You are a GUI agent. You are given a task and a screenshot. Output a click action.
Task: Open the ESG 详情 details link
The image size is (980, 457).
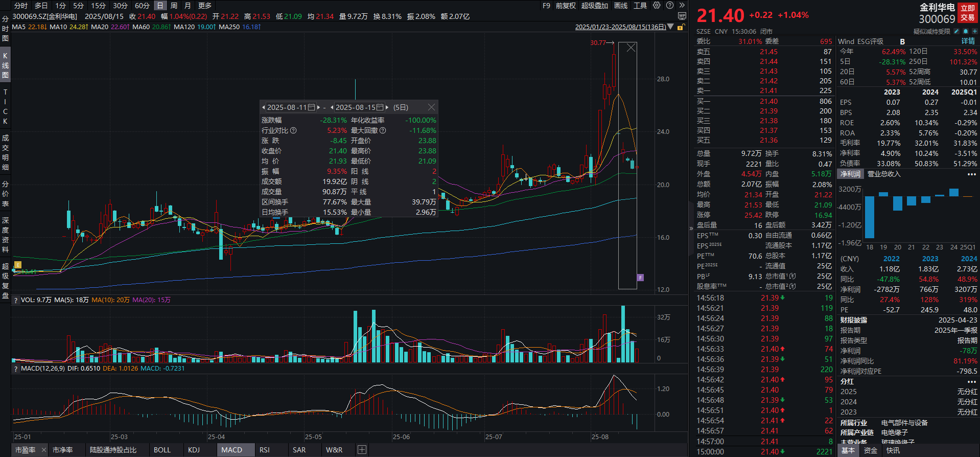pos(968,41)
